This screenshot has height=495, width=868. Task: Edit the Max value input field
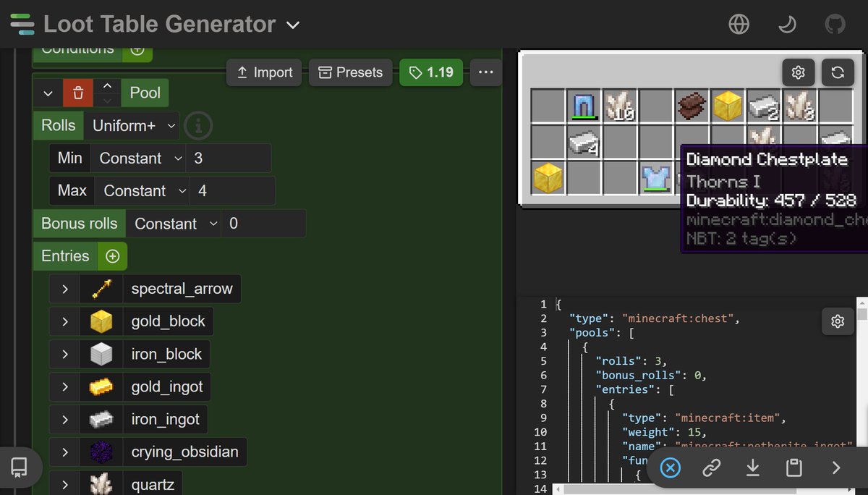(232, 190)
